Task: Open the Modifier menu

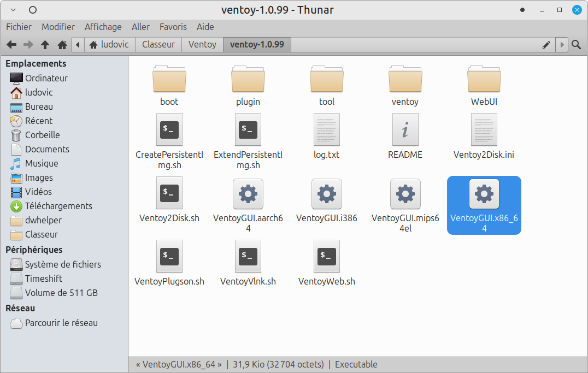Action: click(x=58, y=27)
